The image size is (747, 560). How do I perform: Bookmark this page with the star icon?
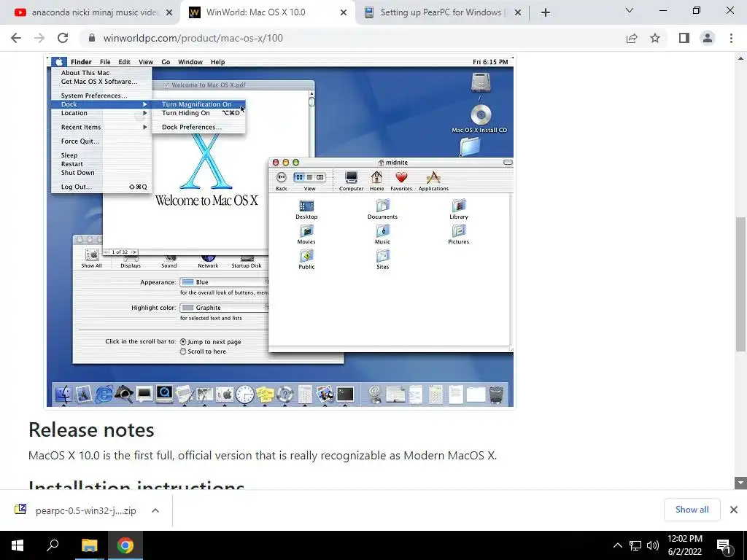tap(655, 38)
